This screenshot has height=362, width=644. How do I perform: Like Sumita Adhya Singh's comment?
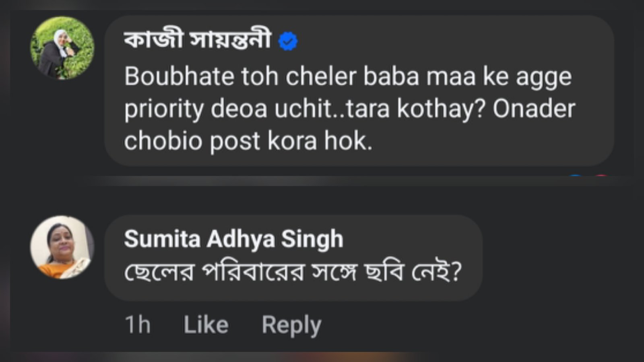pos(206,325)
